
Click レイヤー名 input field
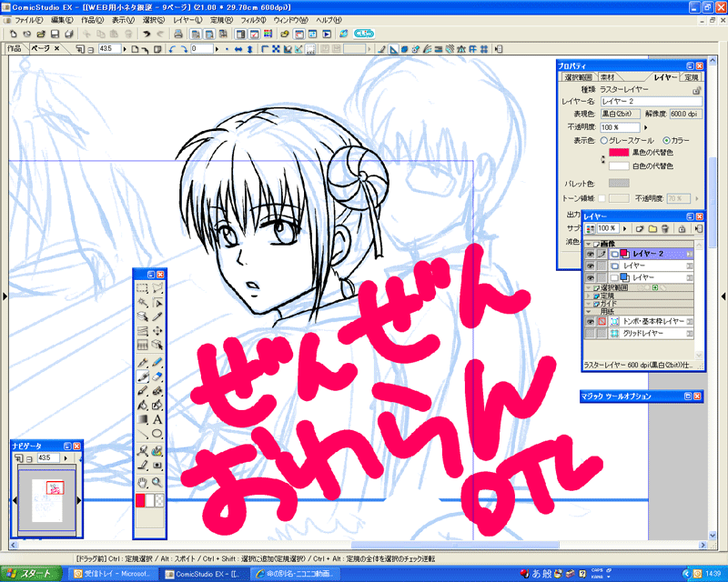click(651, 101)
